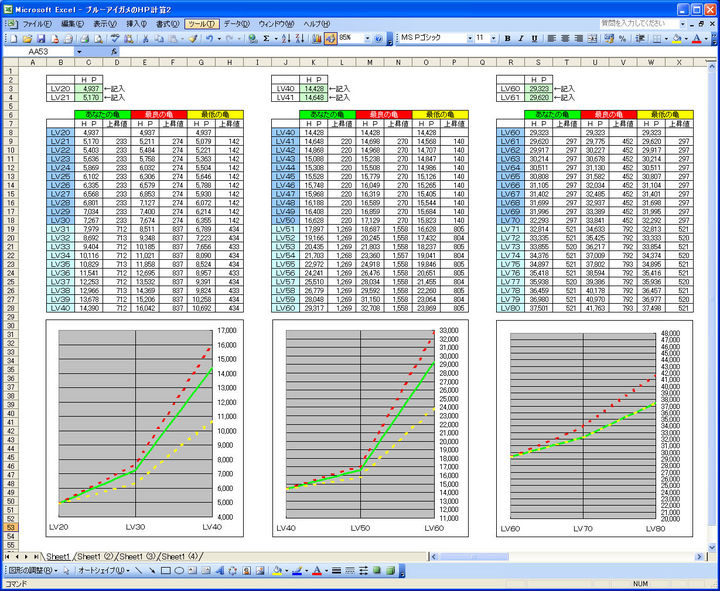Open the Chart Wizard icon
720x591 pixels.
click(x=316, y=39)
